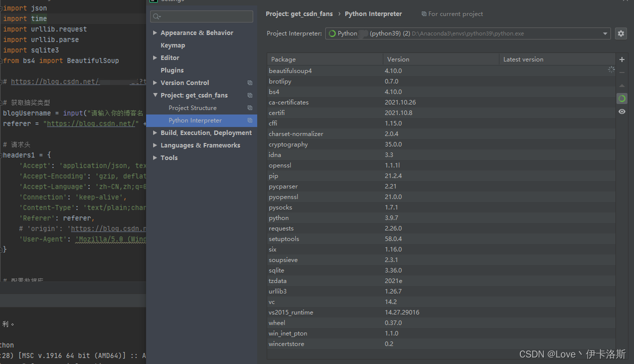Select the idna package row
This screenshot has width=634, height=364.
(441, 154)
